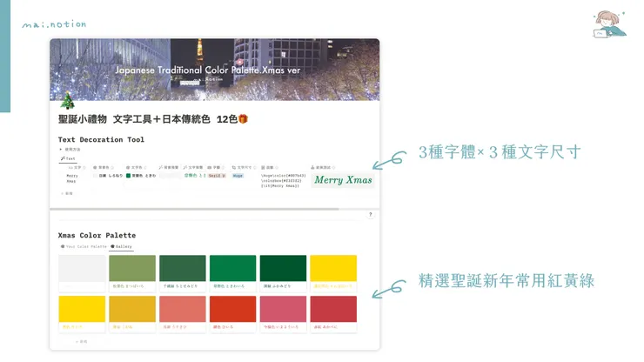The image size is (644, 362).
Task: Click the 文字色 column header
Action: [x=137, y=168]
